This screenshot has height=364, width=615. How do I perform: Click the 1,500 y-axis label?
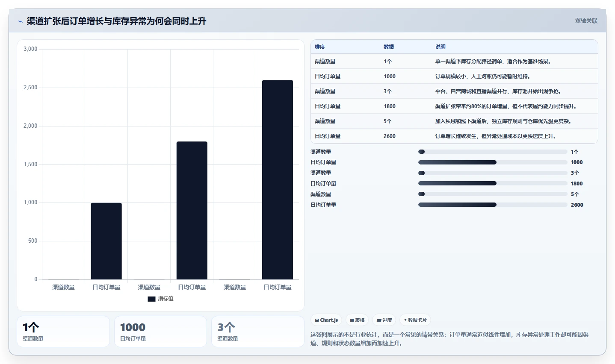pos(30,164)
